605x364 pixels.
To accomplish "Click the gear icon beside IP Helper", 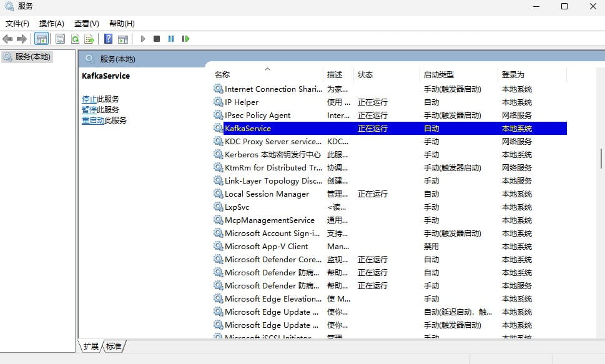I will point(219,102).
